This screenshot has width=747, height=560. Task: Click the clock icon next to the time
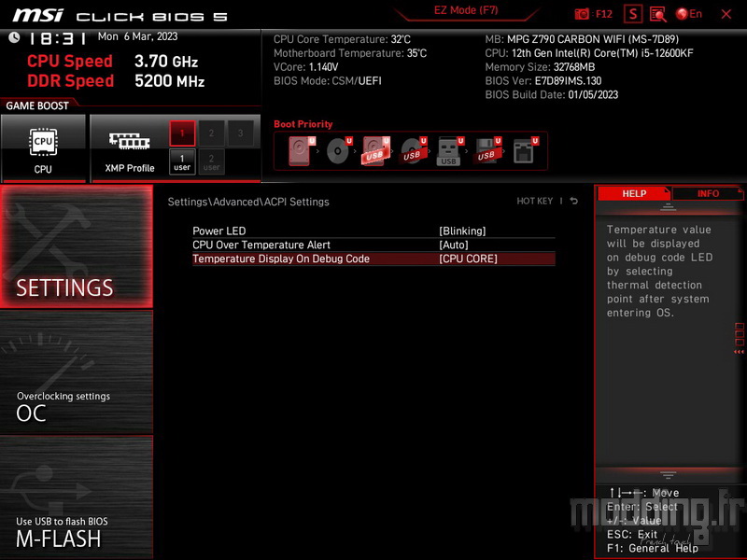coord(14,37)
